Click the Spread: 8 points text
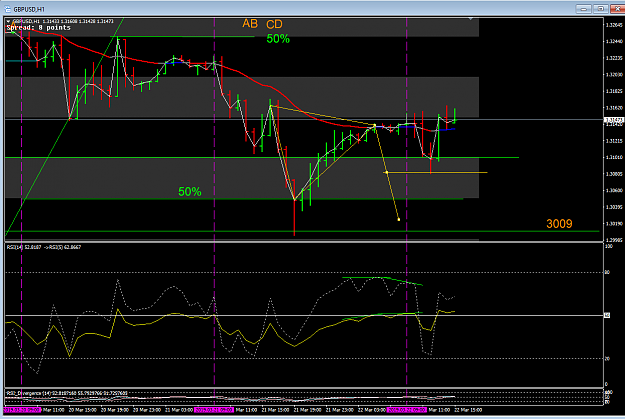 pos(39,28)
